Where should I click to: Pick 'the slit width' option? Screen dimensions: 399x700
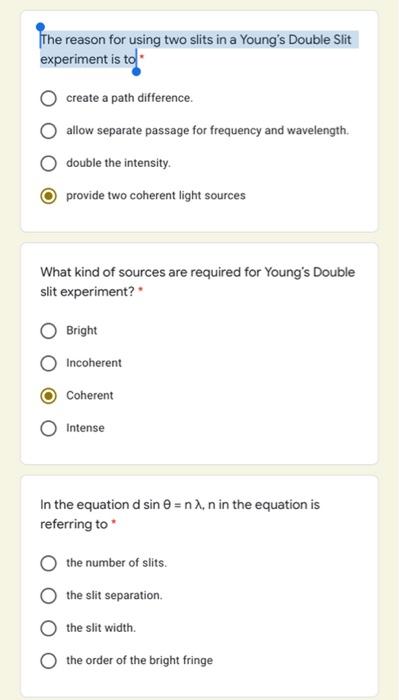(x=48, y=628)
